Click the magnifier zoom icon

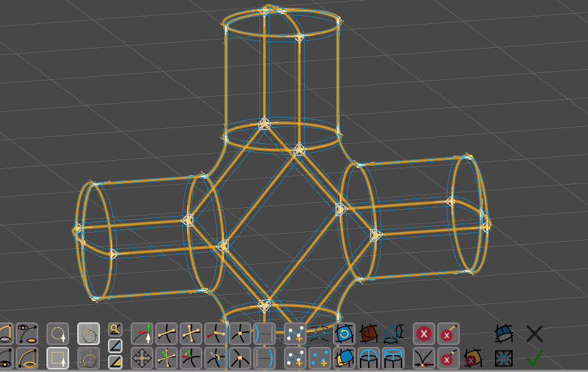[115, 330]
